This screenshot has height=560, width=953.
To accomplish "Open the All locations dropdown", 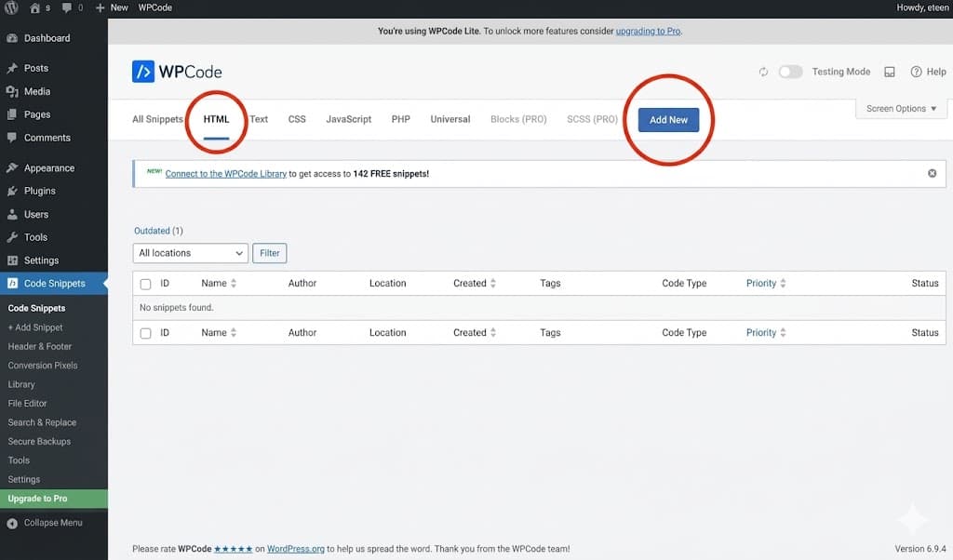I will 190,252.
